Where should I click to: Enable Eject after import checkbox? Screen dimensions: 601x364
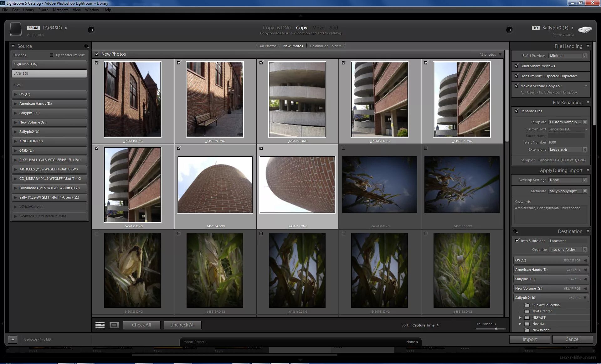pyautogui.click(x=52, y=55)
